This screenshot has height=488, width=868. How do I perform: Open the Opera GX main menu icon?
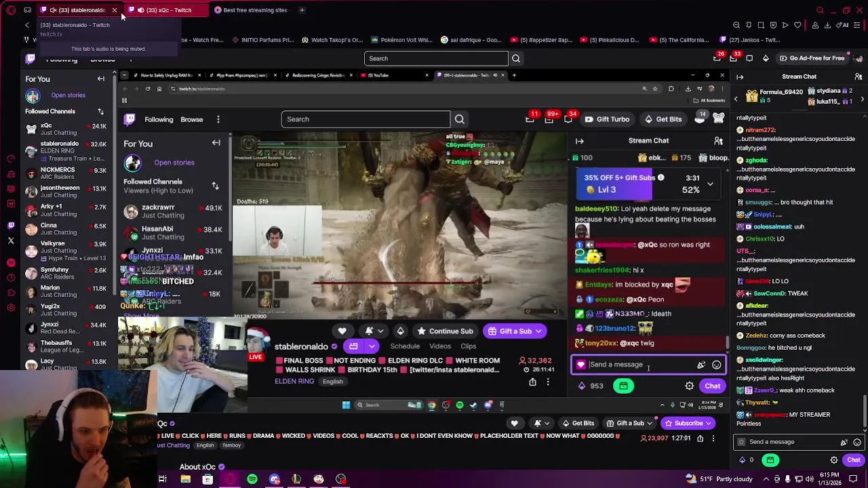(11, 10)
